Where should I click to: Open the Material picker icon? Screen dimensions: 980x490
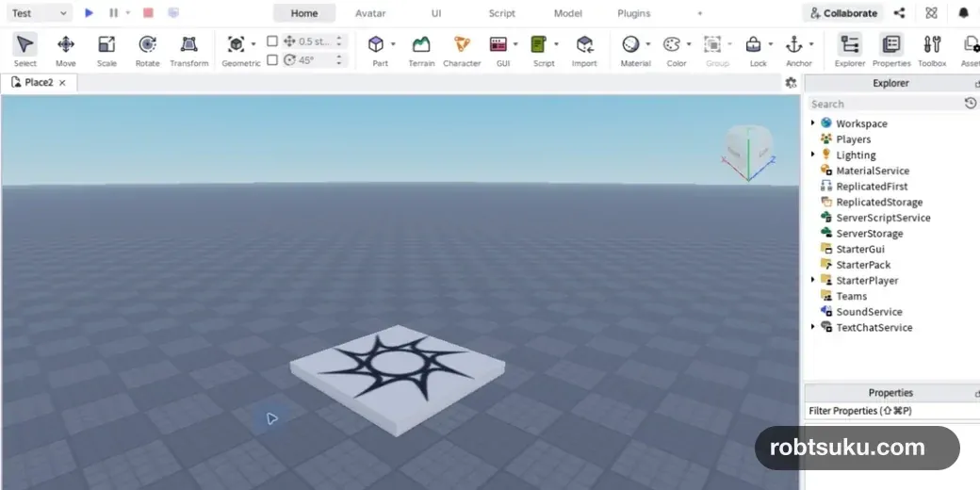pyautogui.click(x=630, y=44)
